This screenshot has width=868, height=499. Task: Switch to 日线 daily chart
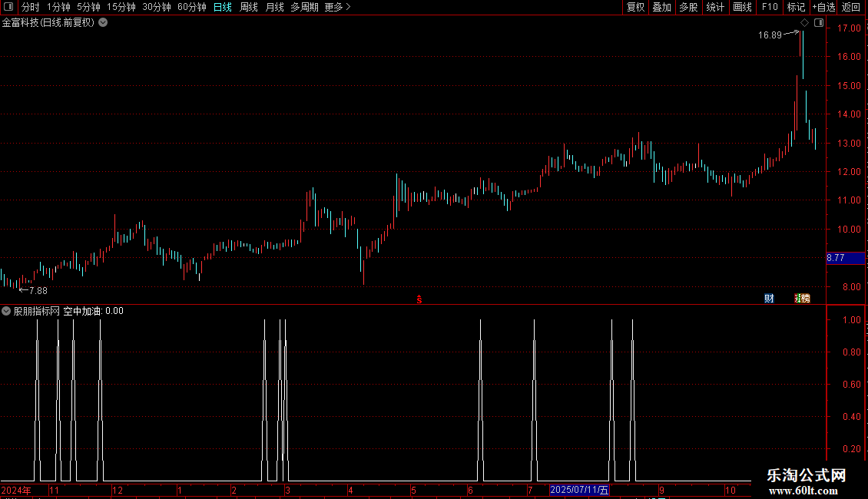coord(223,7)
